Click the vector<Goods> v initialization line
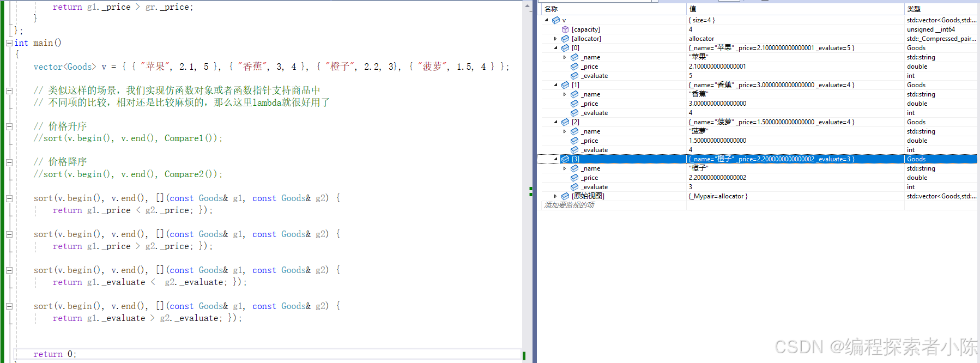Screen dimensions: 980x363 pos(271,66)
